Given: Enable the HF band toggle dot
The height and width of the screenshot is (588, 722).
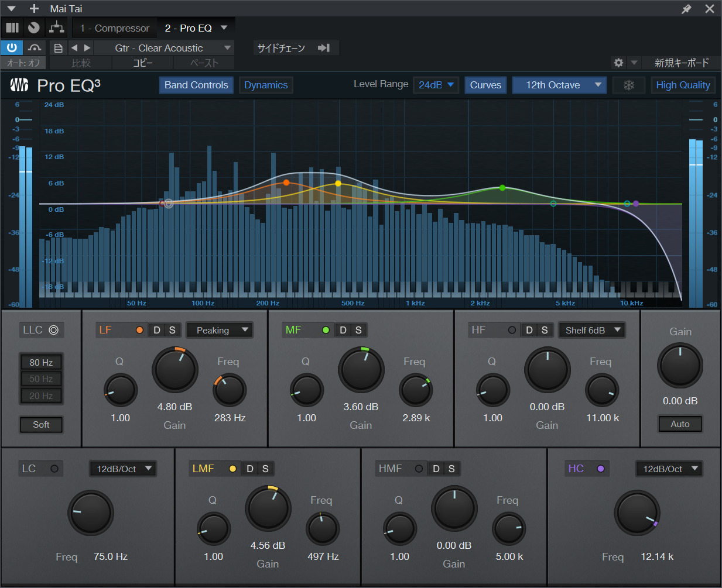Looking at the screenshot, I should click(x=512, y=330).
